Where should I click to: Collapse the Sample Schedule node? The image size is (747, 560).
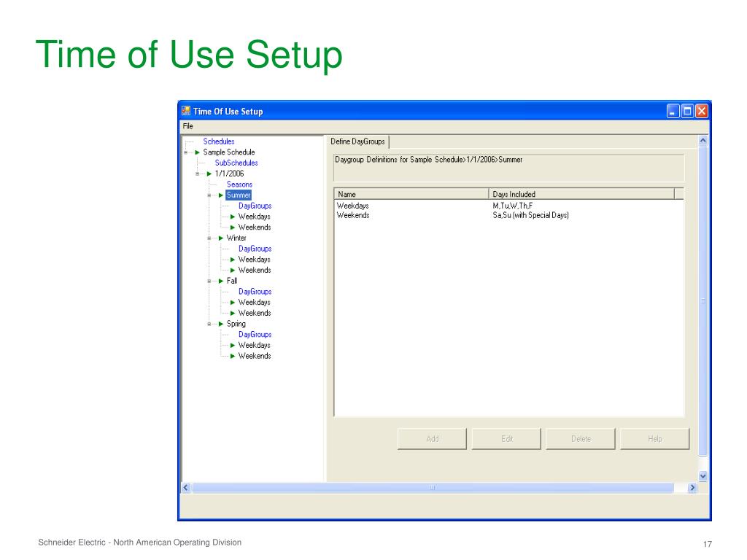186,152
